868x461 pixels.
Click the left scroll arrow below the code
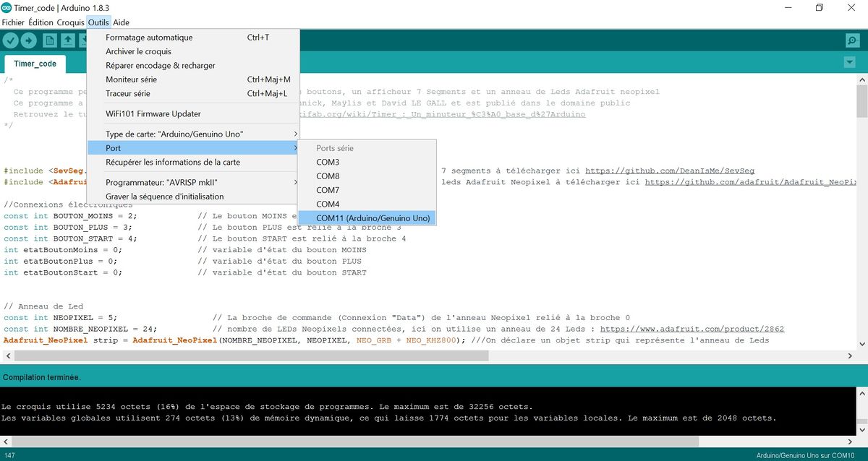[7, 356]
